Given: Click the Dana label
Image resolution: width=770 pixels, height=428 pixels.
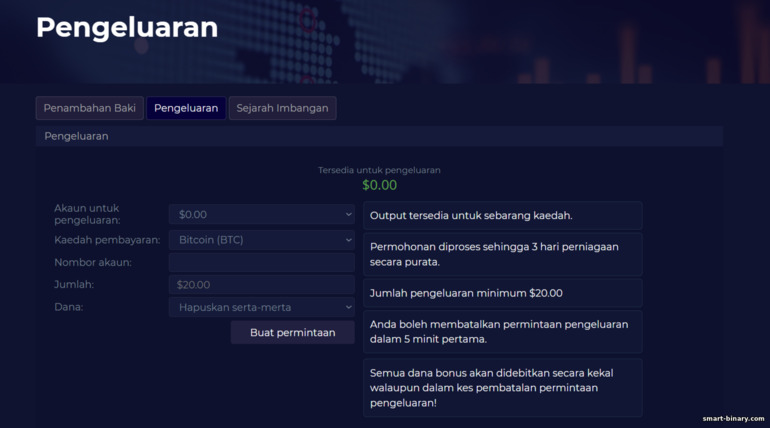Looking at the screenshot, I should pos(68,307).
